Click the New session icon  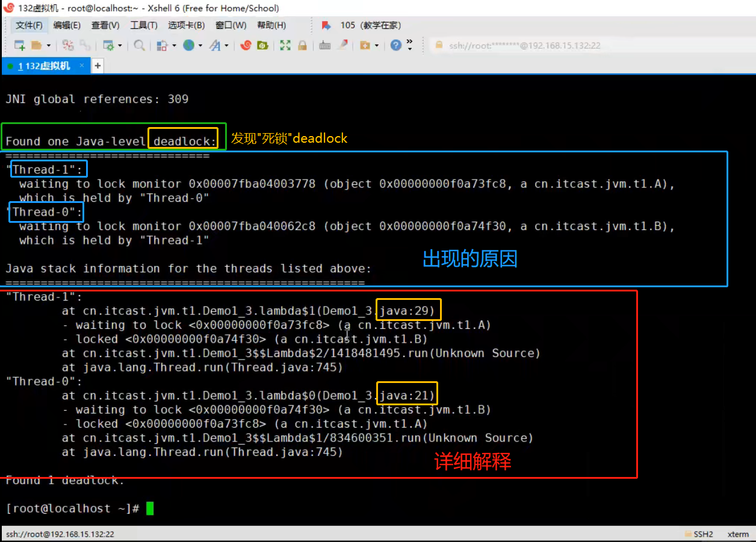19,45
